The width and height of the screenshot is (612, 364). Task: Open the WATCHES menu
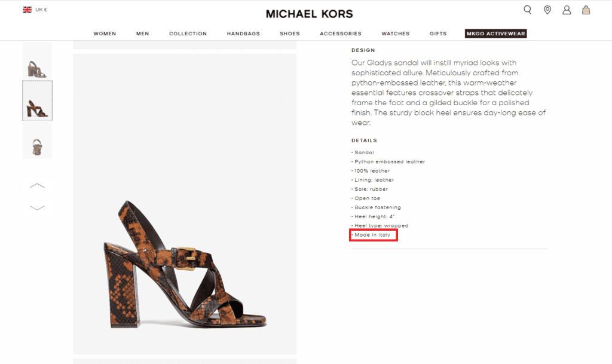click(x=395, y=33)
